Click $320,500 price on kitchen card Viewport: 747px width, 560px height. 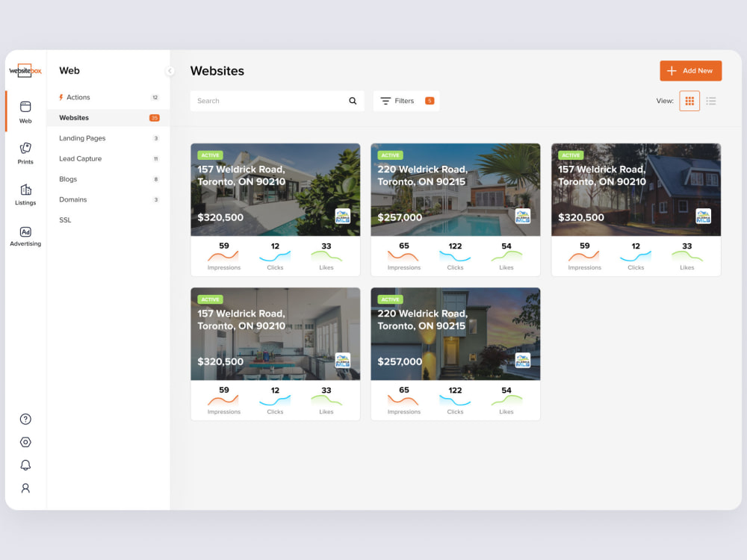pos(220,361)
